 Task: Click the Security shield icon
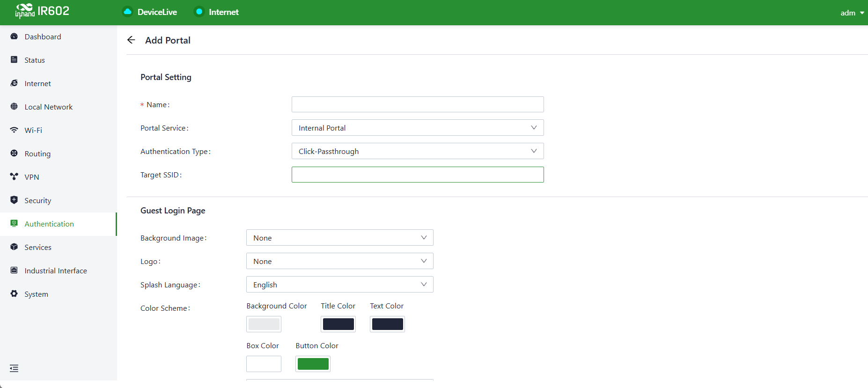(14, 200)
